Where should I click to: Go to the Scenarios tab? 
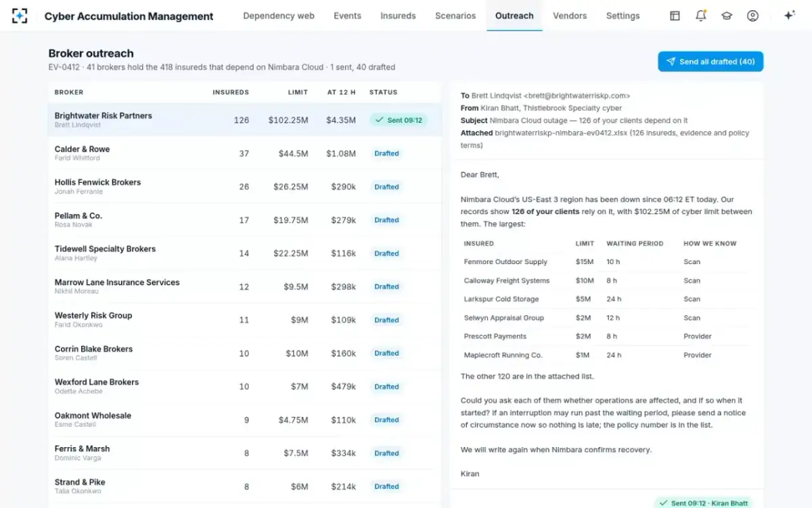(x=455, y=16)
